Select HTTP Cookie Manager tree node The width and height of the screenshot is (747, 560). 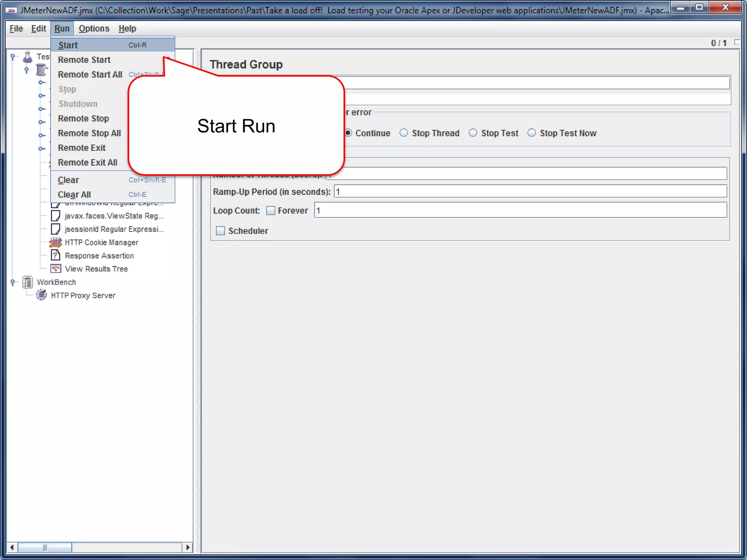pos(101,242)
